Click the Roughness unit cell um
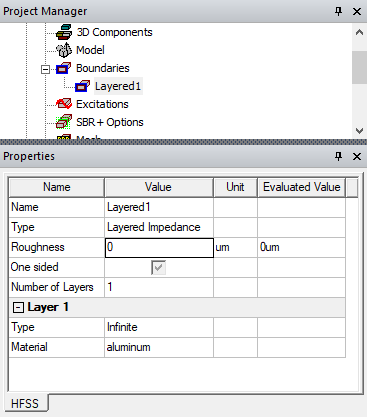 (x=235, y=247)
